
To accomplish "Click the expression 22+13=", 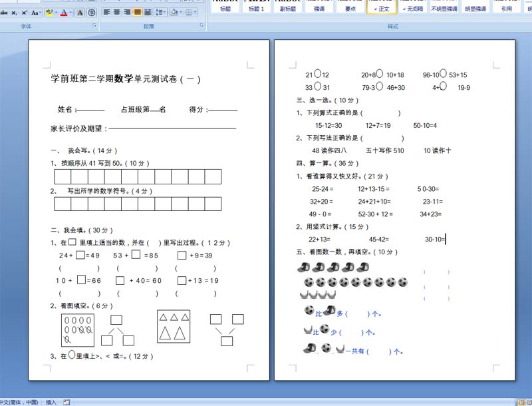I will (319, 240).
